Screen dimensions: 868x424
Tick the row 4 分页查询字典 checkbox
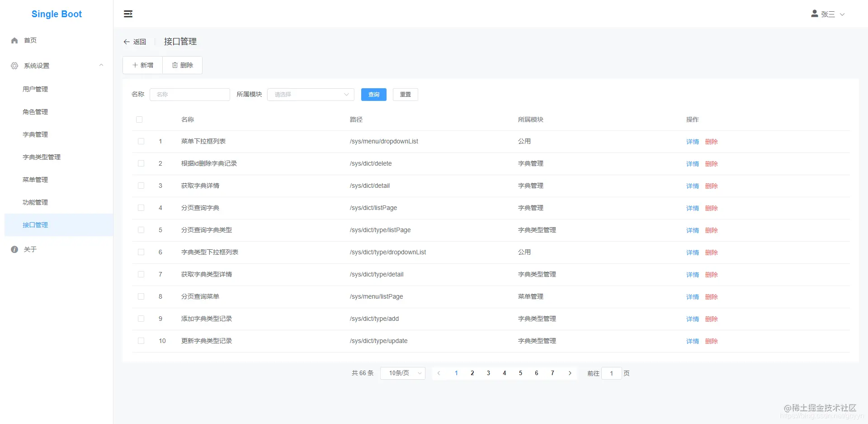[141, 208]
